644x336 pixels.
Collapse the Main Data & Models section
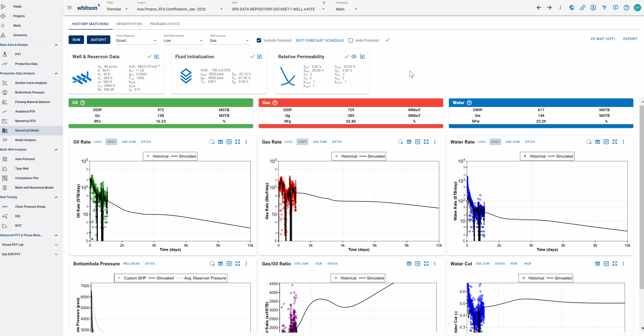tap(56, 45)
